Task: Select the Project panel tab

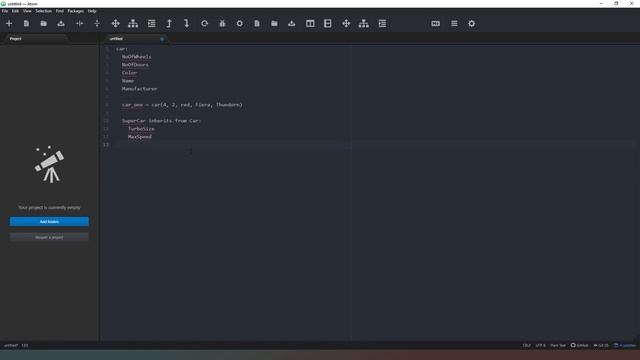Action: [x=35, y=39]
